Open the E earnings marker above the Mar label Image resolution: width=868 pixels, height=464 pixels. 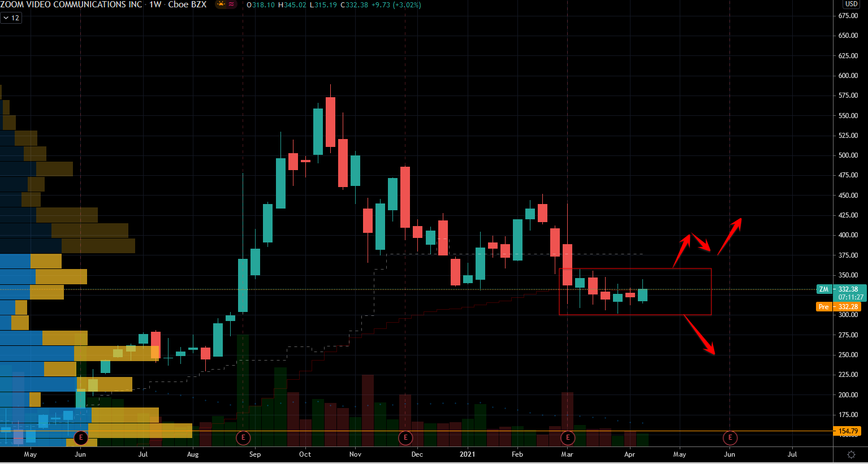click(568, 437)
